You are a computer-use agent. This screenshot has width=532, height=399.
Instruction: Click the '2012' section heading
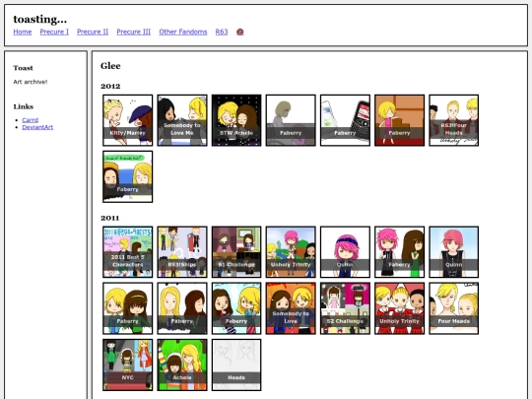[110, 86]
